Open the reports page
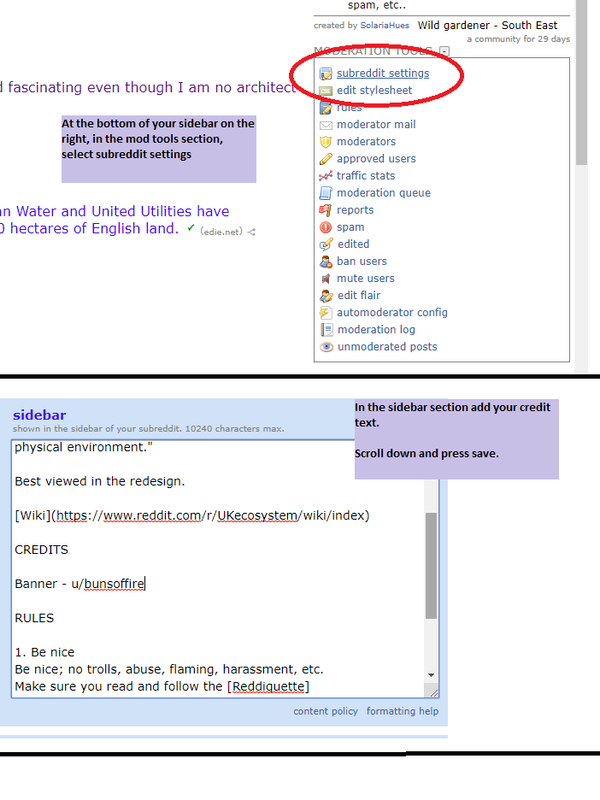600x800 pixels. click(x=355, y=210)
